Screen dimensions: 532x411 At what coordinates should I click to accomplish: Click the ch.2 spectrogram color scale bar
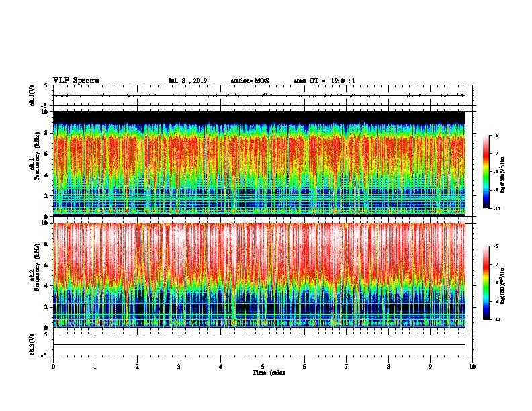(486, 283)
